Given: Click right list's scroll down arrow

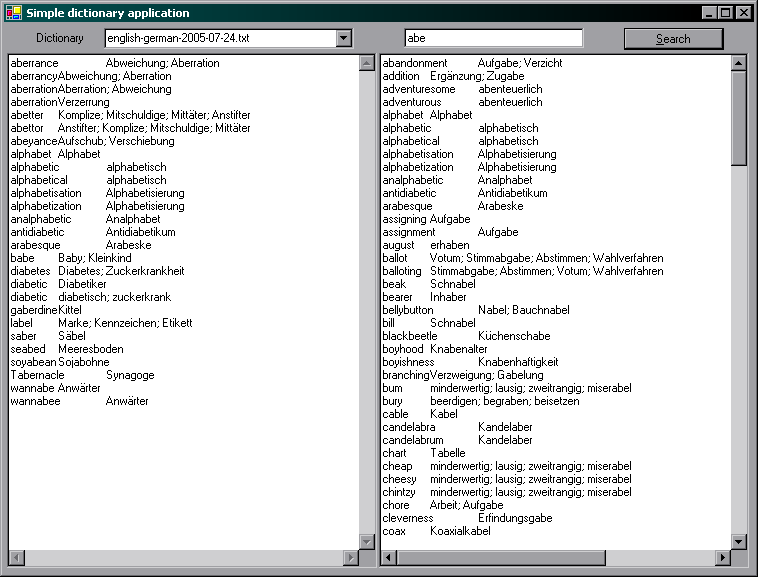Looking at the screenshot, I should coord(739,542).
